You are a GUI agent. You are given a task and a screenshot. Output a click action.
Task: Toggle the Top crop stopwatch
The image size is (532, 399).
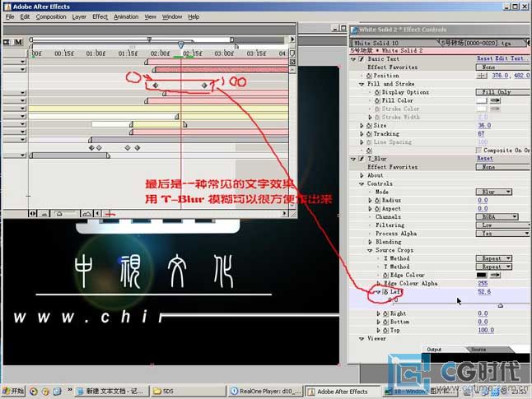(x=385, y=330)
